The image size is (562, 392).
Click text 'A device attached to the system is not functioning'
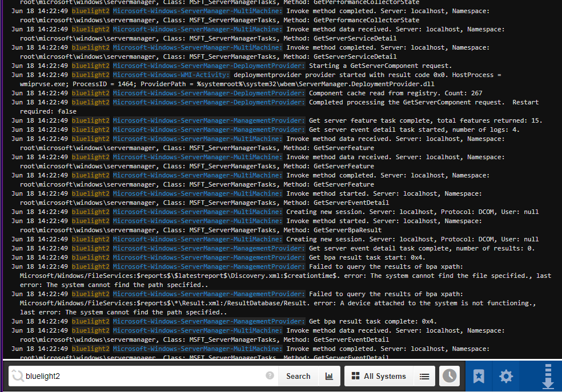pos(435,303)
